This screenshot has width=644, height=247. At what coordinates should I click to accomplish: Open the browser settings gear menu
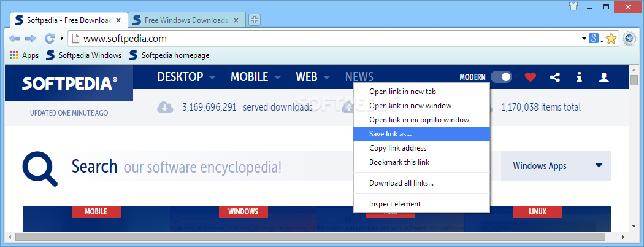629,39
